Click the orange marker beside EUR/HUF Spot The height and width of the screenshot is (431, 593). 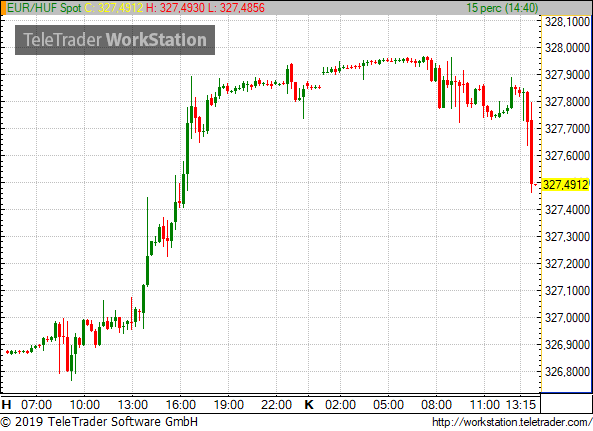3,8
